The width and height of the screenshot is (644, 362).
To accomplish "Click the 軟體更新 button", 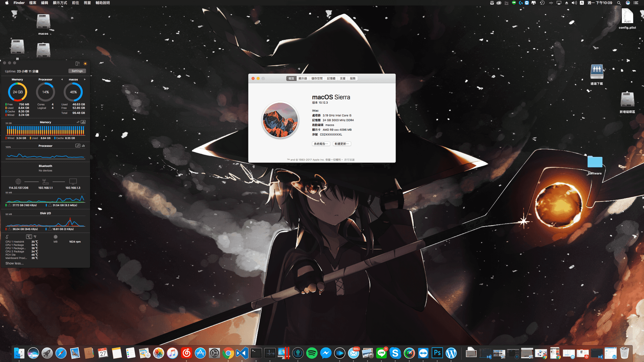I will coord(342,144).
